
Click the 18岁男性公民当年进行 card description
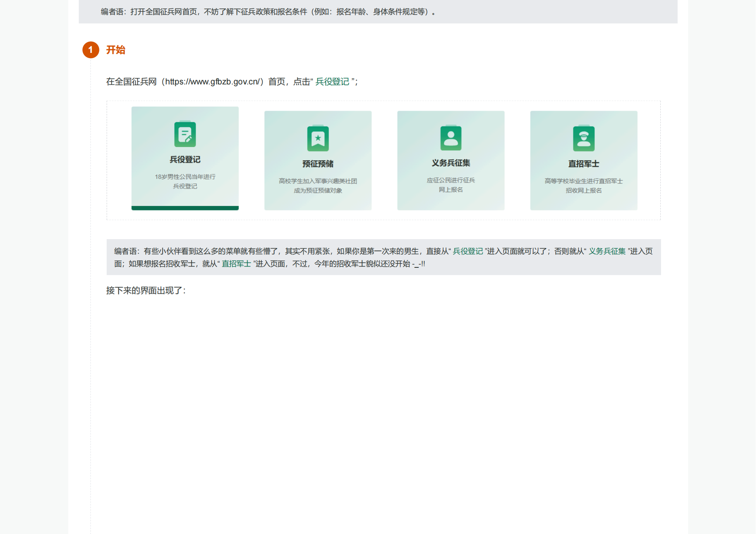click(185, 177)
